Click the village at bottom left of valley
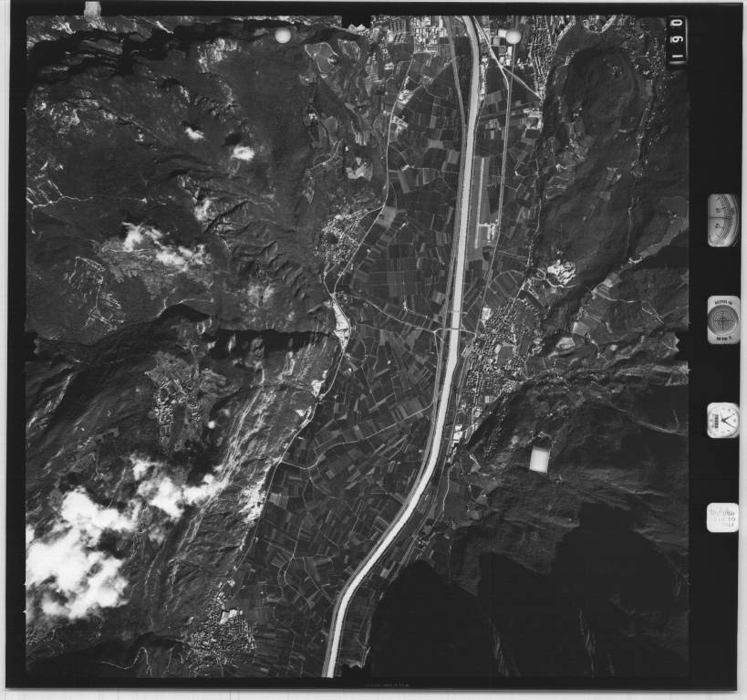The width and height of the screenshot is (747, 700). tap(219, 630)
